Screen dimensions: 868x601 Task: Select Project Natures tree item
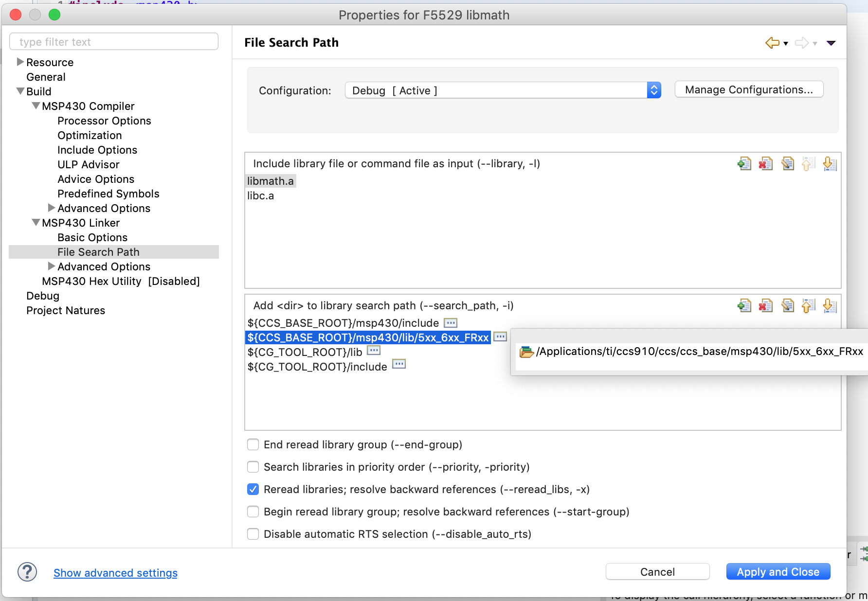66,310
